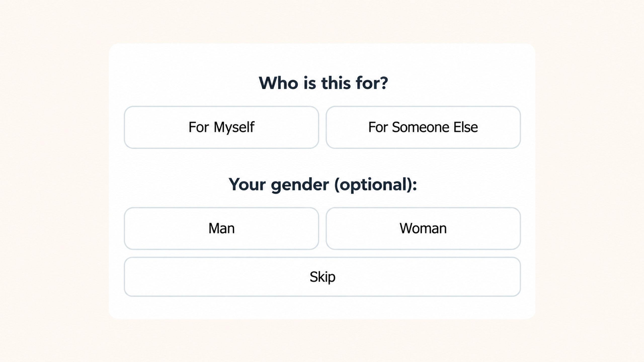The width and height of the screenshot is (644, 362).
Task: Decline to state gender via Skip
Action: tap(322, 277)
